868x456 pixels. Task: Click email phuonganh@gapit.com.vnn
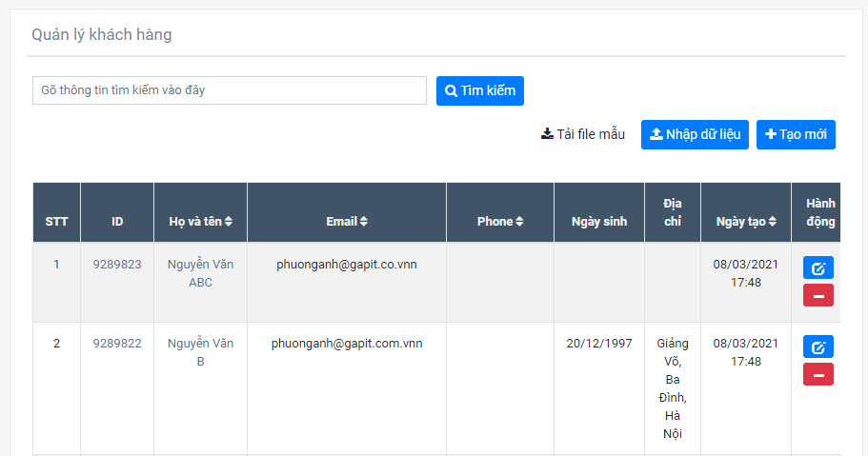(347, 344)
